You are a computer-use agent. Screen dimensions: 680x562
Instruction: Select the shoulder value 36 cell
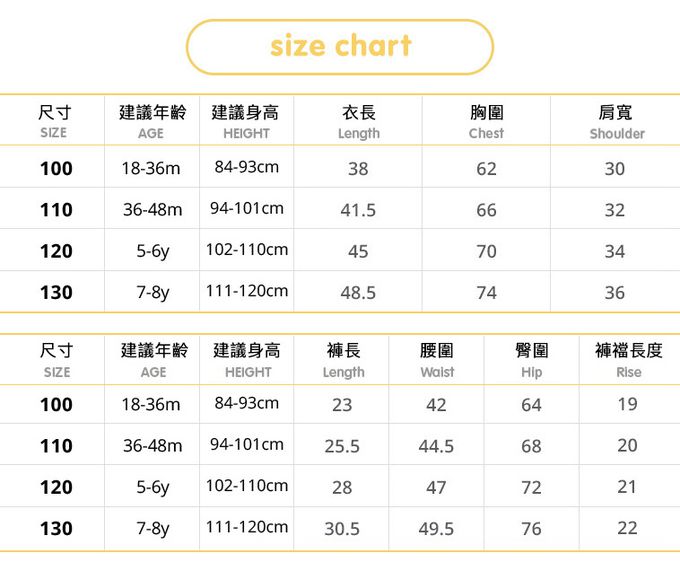pyautogui.click(x=615, y=293)
